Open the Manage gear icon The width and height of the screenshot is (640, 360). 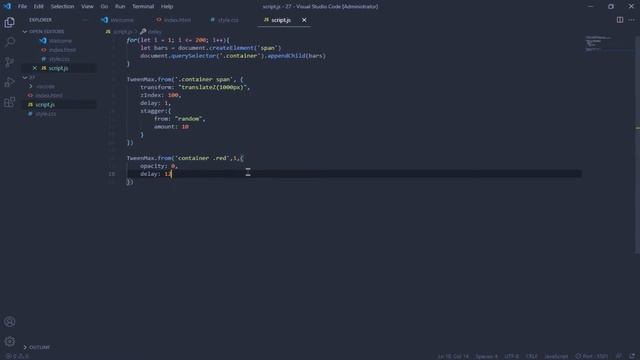coord(9,341)
